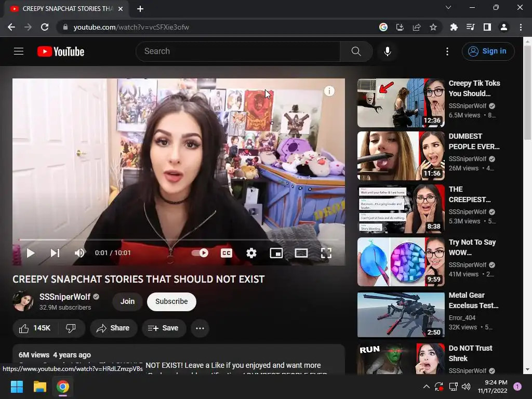The height and width of the screenshot is (399, 532).
Task: Go to YouTube home via logo
Action: 61,51
